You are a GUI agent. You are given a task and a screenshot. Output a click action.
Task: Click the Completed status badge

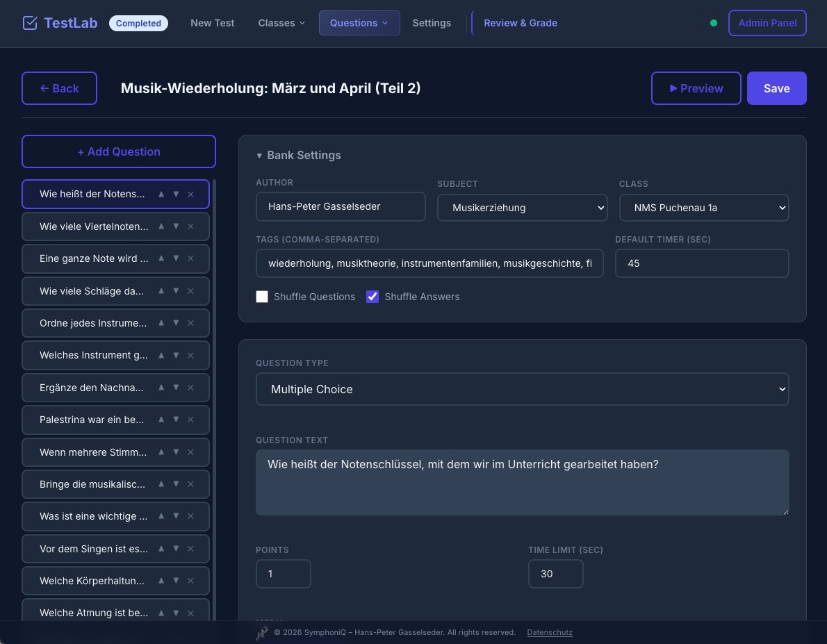click(139, 23)
